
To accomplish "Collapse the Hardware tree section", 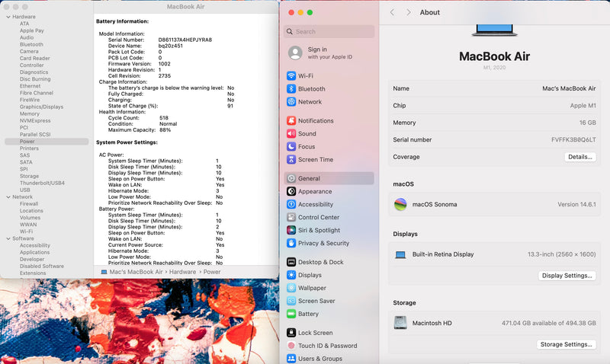I will 8,17.
